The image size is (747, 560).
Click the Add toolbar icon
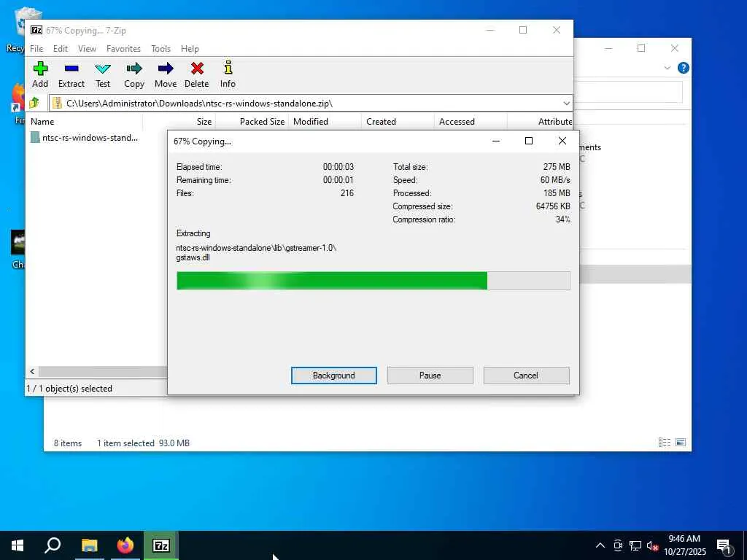(40, 75)
